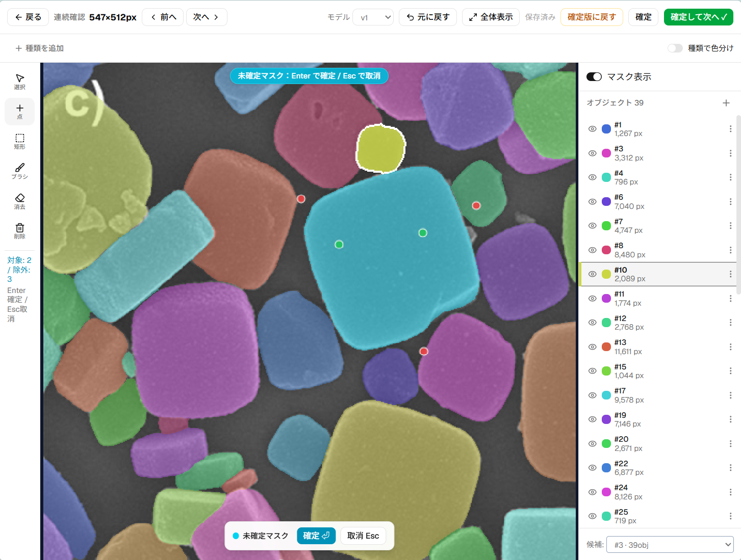The width and height of the screenshot is (741, 560).
Task: Choose the 矩形 rectangle tool
Action: pos(19,141)
